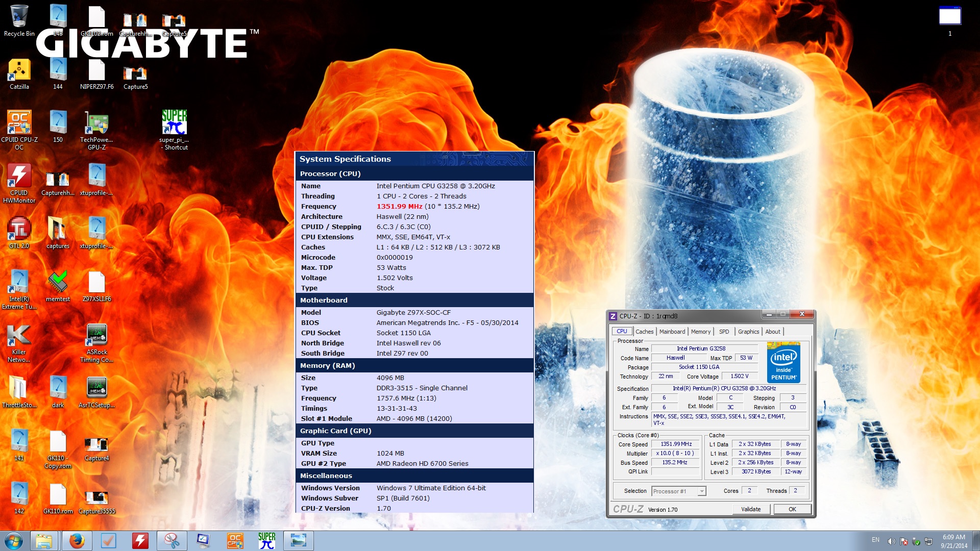Launch the GTL 2.0 desktop shortcut
Viewport: 980px width, 551px height.
coord(19,233)
